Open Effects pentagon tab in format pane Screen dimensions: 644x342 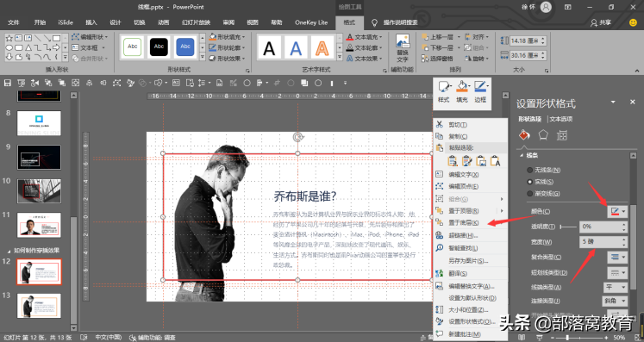[x=543, y=134]
